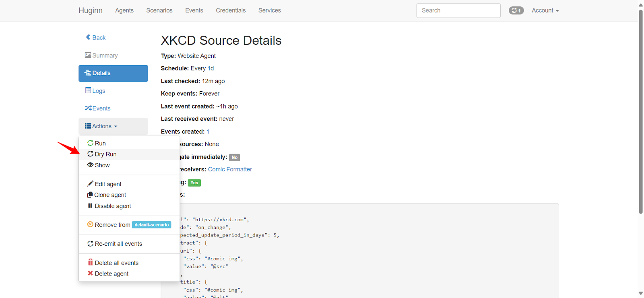Click the "~1h ago" last event value
Viewport: 644px width, 298px height.
[227, 106]
